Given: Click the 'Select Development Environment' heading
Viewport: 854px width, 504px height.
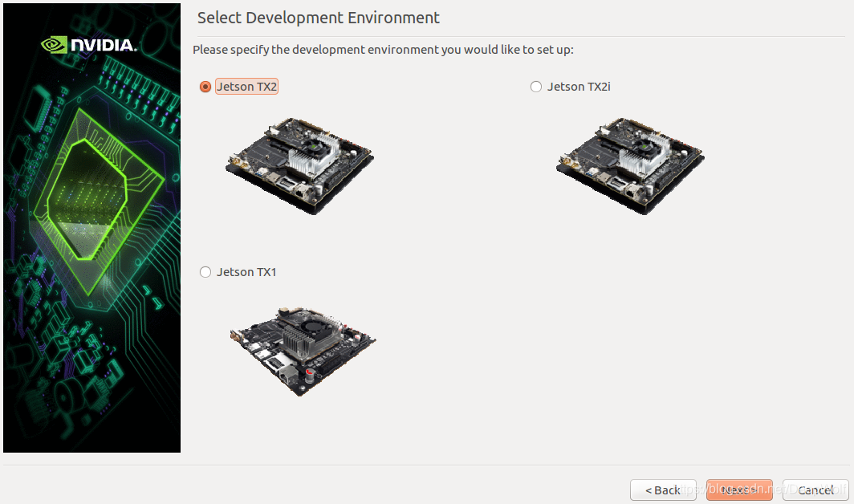Looking at the screenshot, I should point(318,18).
